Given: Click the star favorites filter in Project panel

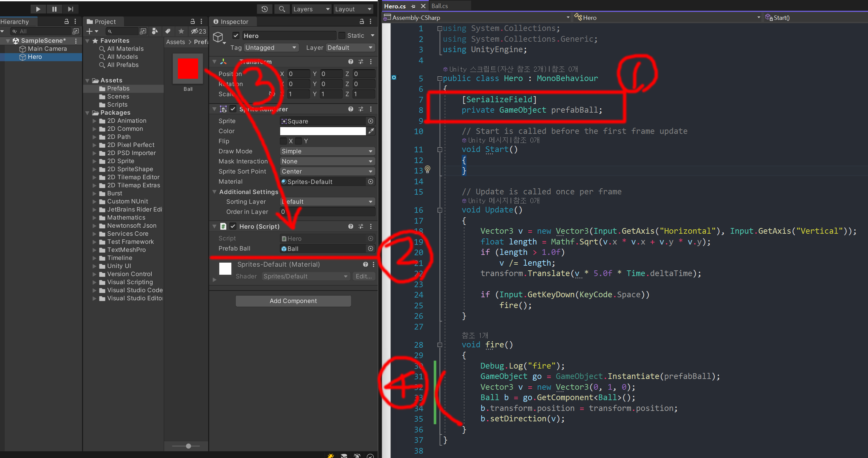Looking at the screenshot, I should point(181,31).
